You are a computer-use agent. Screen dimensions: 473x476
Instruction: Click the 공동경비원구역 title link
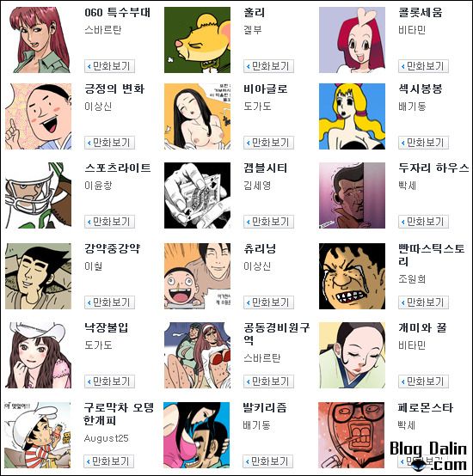tap(276, 333)
